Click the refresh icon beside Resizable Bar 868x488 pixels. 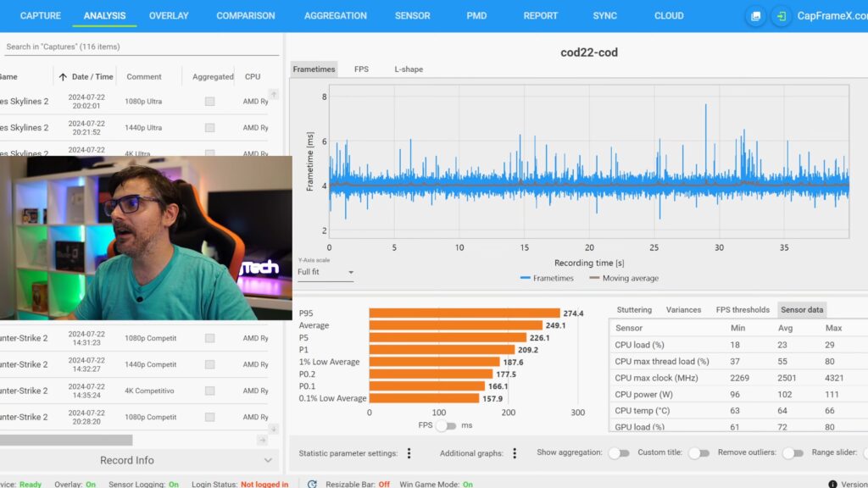pyautogui.click(x=312, y=484)
